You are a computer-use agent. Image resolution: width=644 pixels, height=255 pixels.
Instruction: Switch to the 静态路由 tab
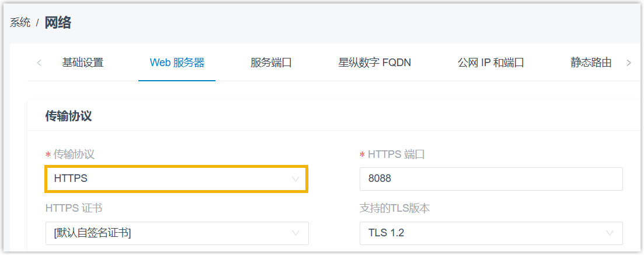coord(591,63)
